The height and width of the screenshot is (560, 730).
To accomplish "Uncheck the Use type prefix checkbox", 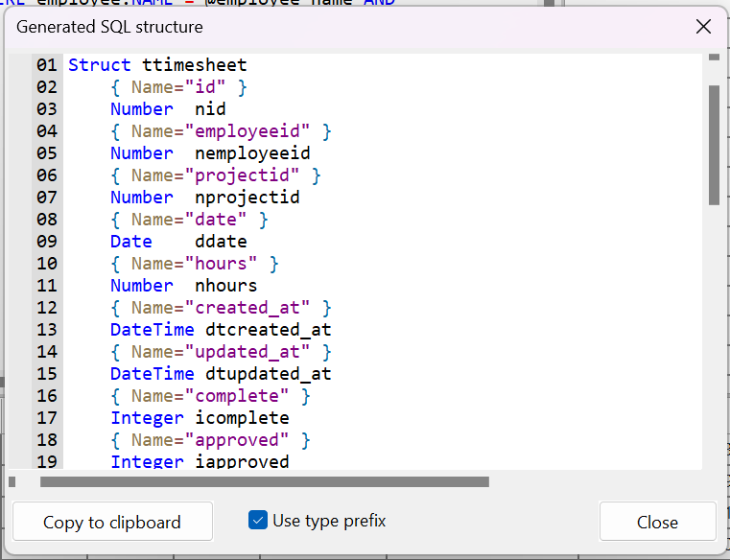I will coord(258,520).
